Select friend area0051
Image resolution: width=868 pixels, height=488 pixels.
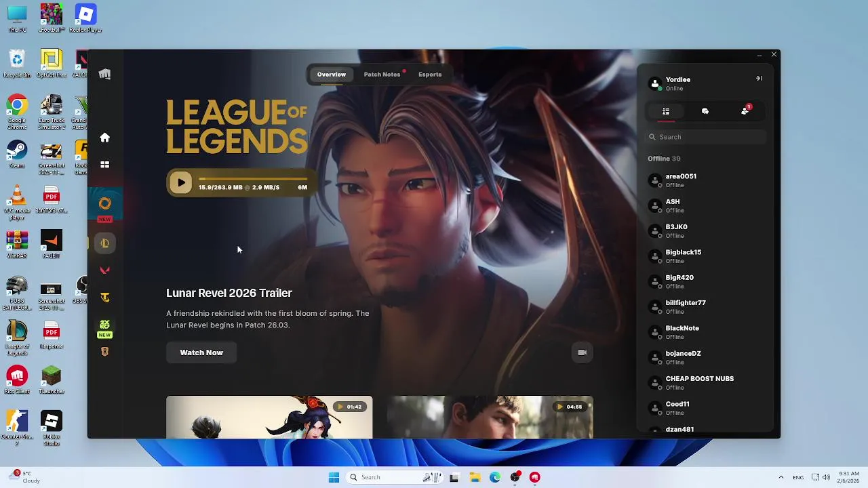point(705,180)
